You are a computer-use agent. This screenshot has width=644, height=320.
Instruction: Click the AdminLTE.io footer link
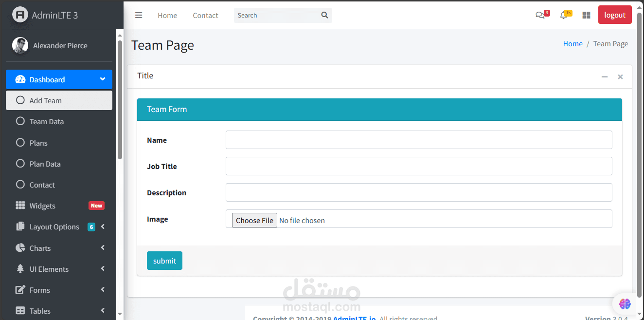[355, 318]
